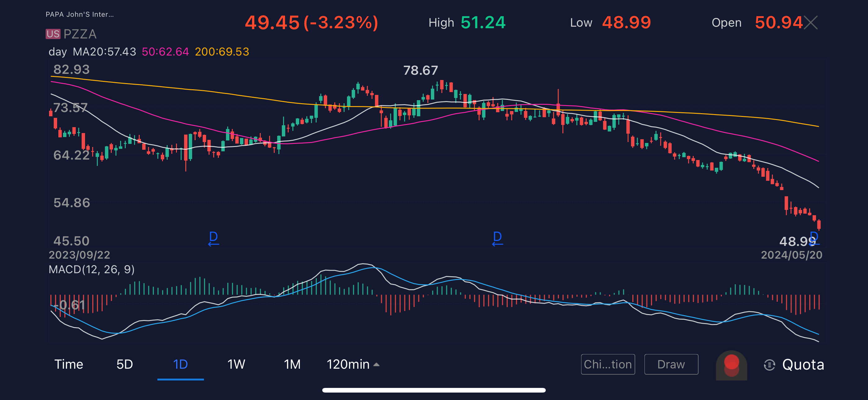Tap the MACD(12, 26, 9) indicator label
This screenshot has height=400, width=868.
pyautogui.click(x=91, y=269)
